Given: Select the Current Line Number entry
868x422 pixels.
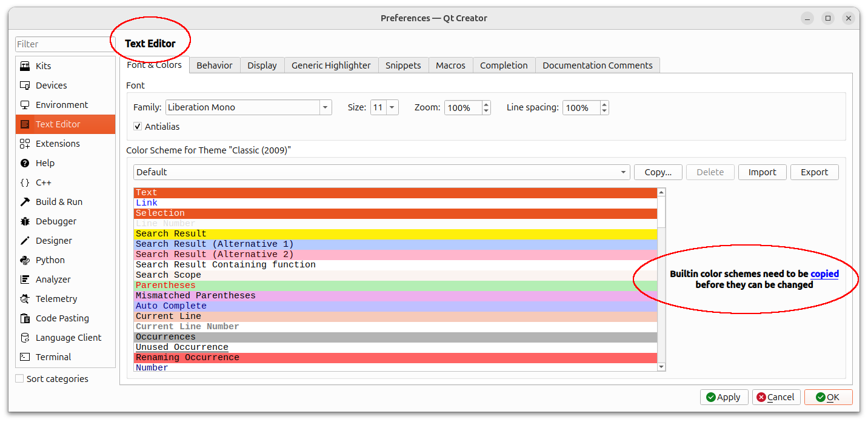Looking at the screenshot, I should [x=395, y=327].
